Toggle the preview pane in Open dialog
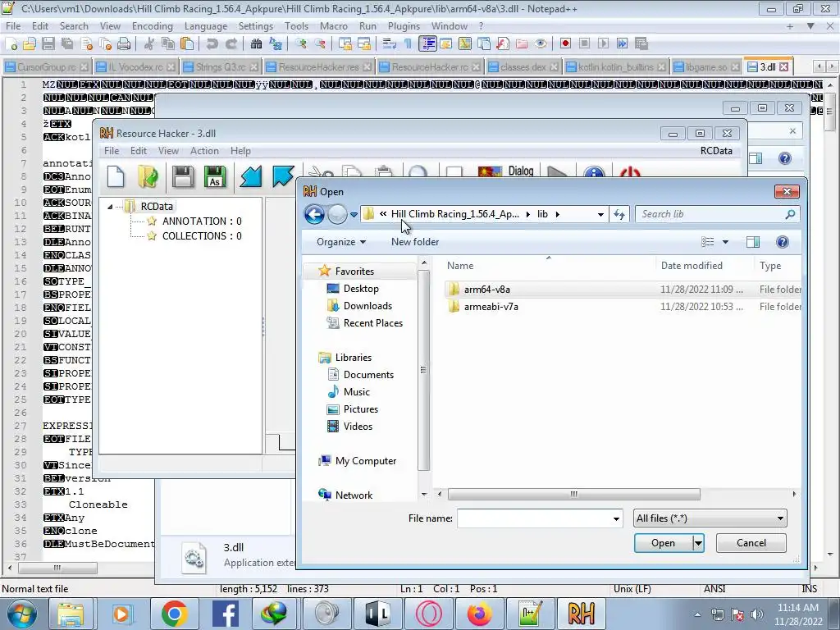The image size is (840, 630). [753, 242]
